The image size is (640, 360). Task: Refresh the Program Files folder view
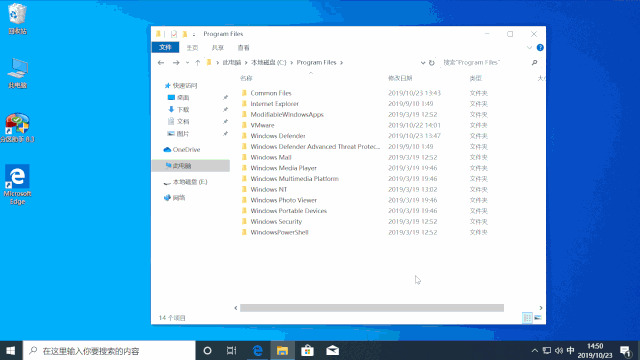pos(431,62)
